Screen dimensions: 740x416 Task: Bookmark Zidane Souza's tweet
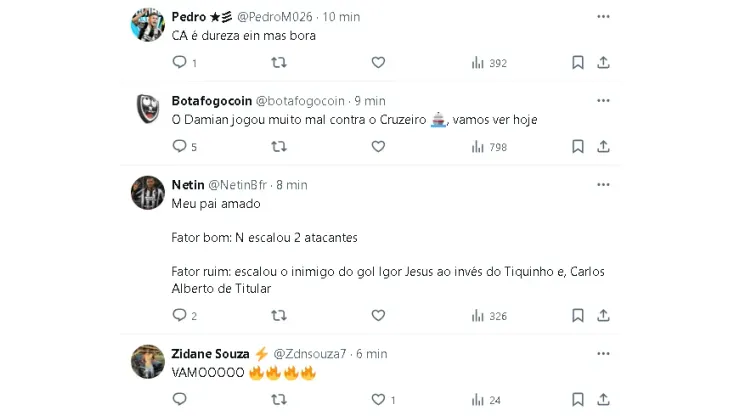578,399
